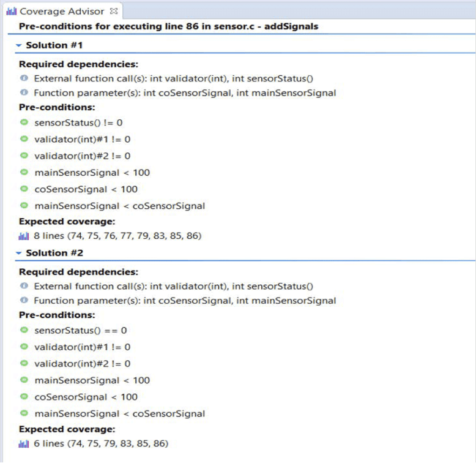
Task: Click Solution #2 'Required dependencies:' label
Action: [x=79, y=272]
